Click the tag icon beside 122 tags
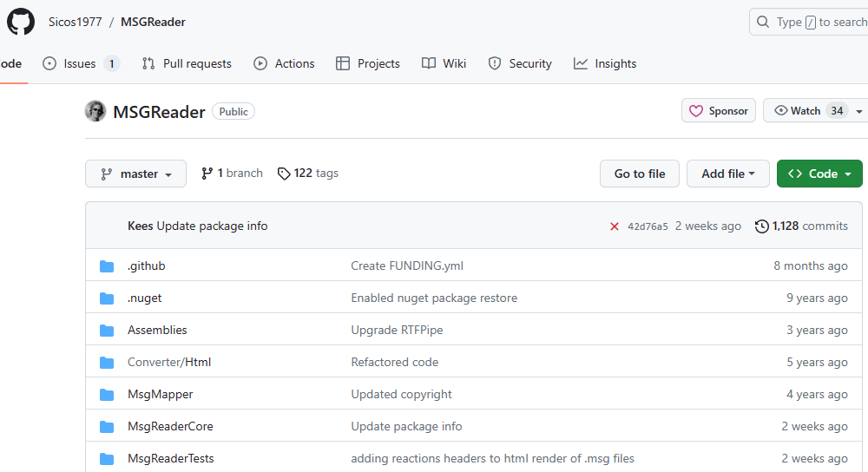The image size is (868, 472). click(x=284, y=174)
